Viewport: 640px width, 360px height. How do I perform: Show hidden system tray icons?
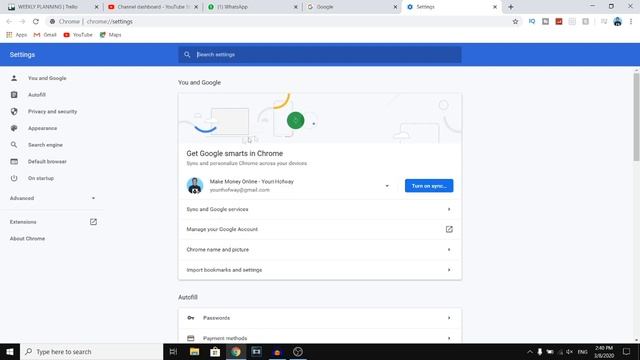529,351
